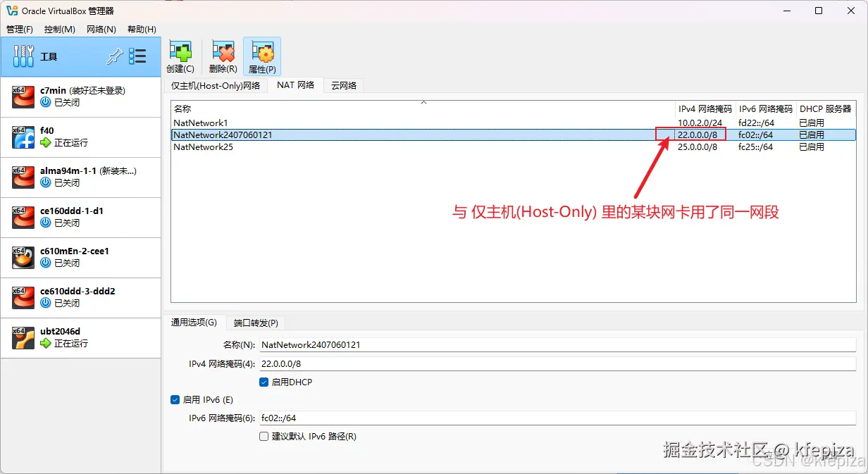Viewport: 868px width, 474px height.
Task: Click the powered-off state icon of c7min
Action: click(46, 103)
